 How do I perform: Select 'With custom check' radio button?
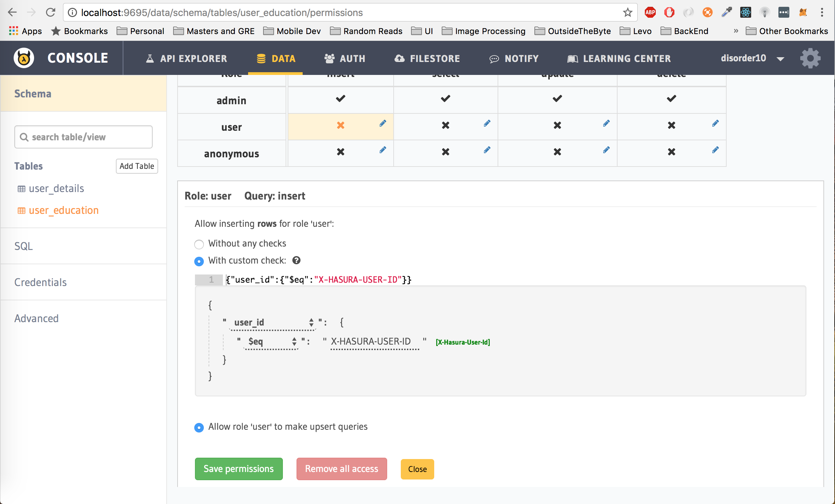point(199,261)
